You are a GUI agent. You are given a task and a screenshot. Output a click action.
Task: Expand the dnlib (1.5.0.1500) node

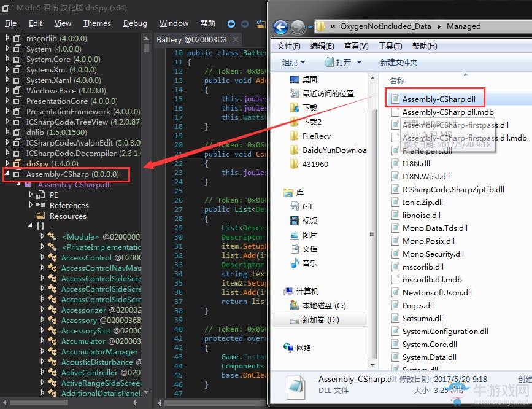coord(7,132)
